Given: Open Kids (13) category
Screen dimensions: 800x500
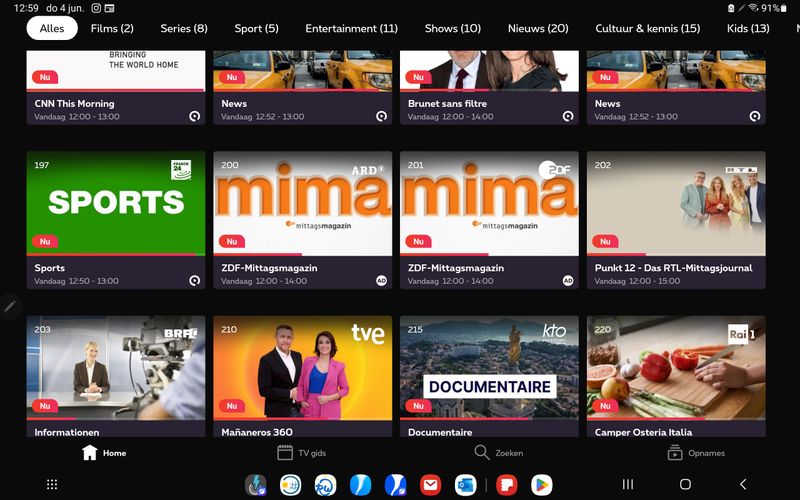Looking at the screenshot, I should coord(748,28).
